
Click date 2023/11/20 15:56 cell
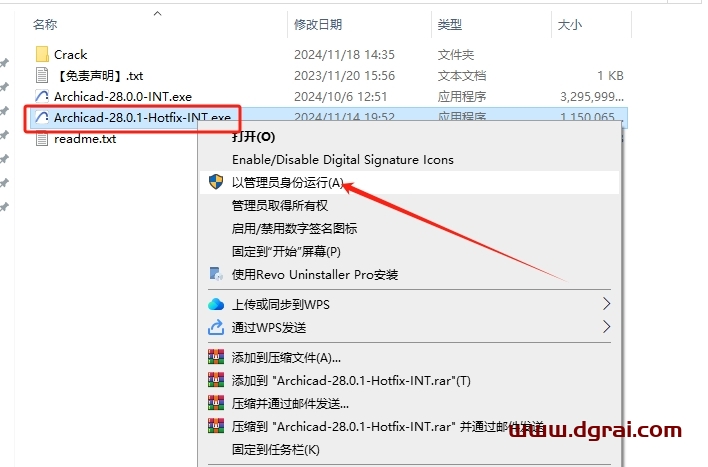pyautogui.click(x=344, y=75)
